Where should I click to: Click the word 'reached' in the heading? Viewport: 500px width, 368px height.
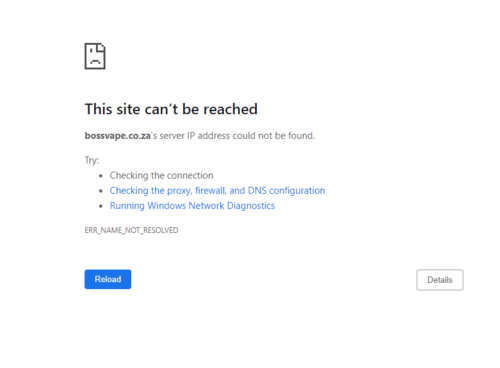[x=230, y=109]
